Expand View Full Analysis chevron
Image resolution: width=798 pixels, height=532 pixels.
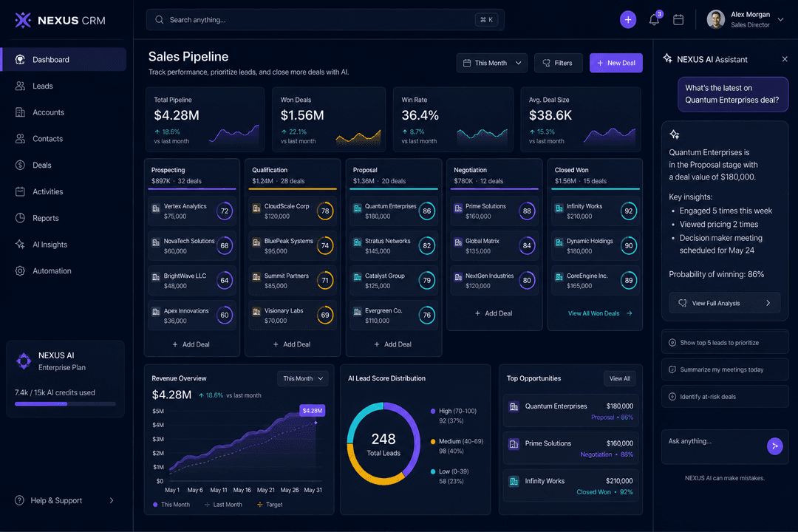pos(768,303)
